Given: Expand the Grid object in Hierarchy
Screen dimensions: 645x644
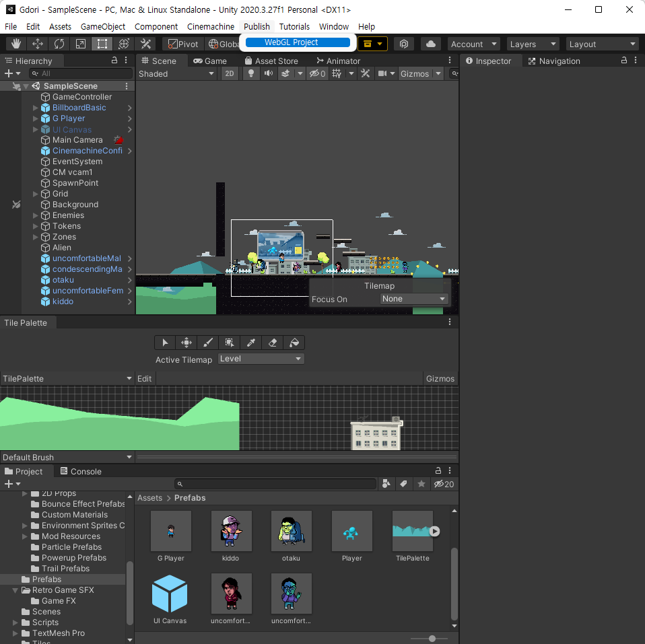Looking at the screenshot, I should (x=36, y=194).
